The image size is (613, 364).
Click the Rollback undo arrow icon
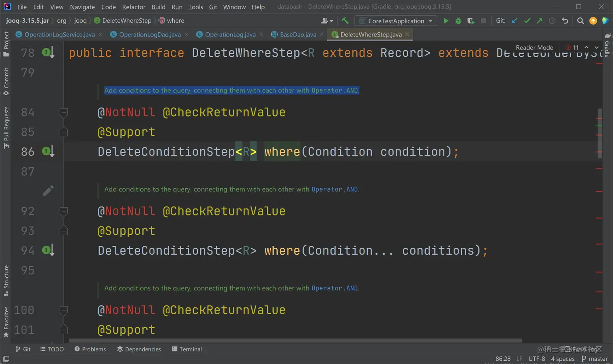565,21
